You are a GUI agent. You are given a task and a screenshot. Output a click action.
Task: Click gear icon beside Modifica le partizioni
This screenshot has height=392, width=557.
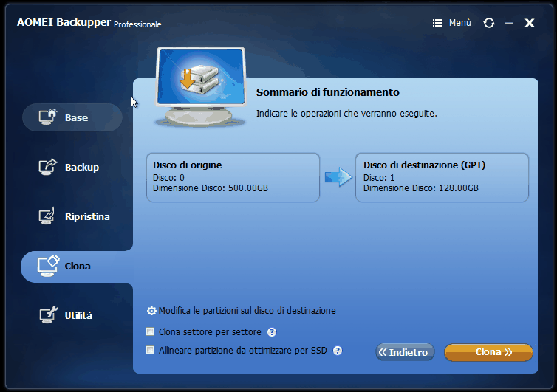pos(151,311)
